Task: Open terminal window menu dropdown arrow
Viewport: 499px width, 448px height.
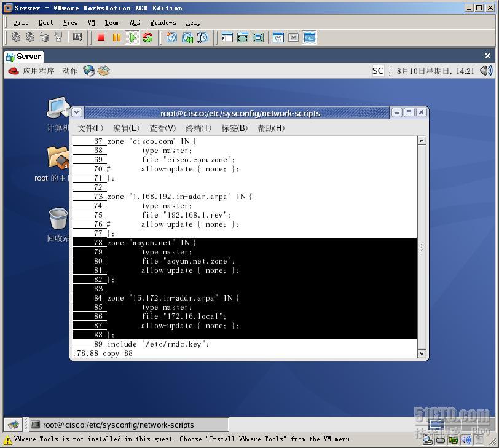Action: pos(77,112)
